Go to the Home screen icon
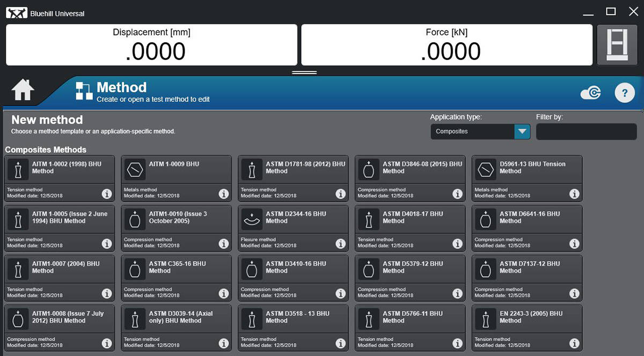The width and height of the screenshot is (644, 356). (x=23, y=90)
